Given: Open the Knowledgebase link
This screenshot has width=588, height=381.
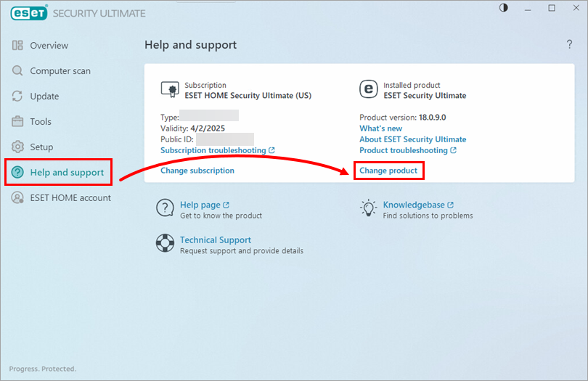Looking at the screenshot, I should point(414,205).
